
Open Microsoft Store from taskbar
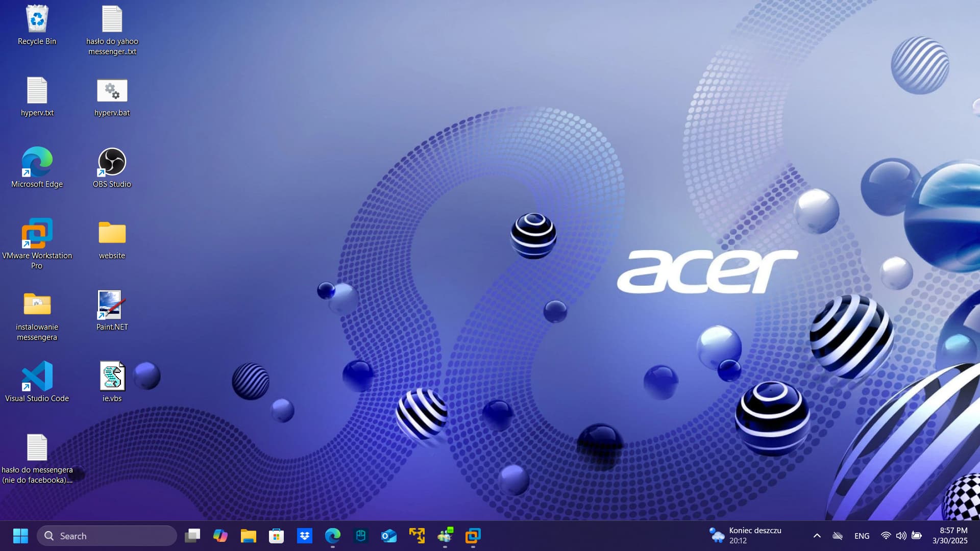(x=276, y=536)
